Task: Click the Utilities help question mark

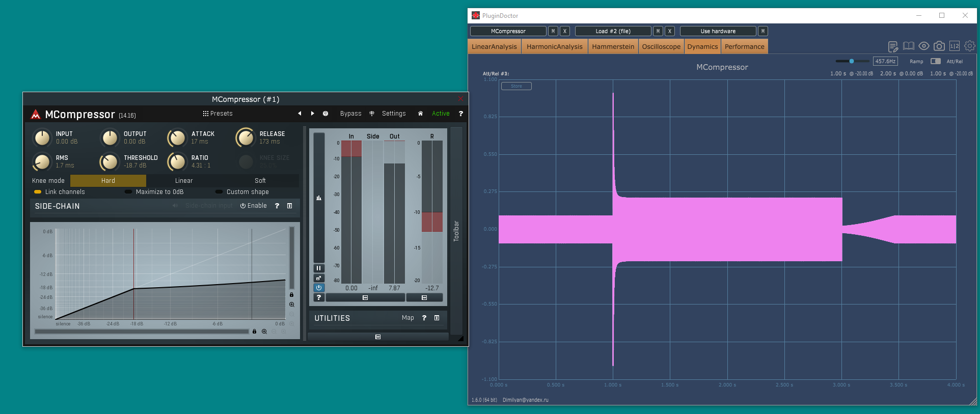Action: coord(424,318)
